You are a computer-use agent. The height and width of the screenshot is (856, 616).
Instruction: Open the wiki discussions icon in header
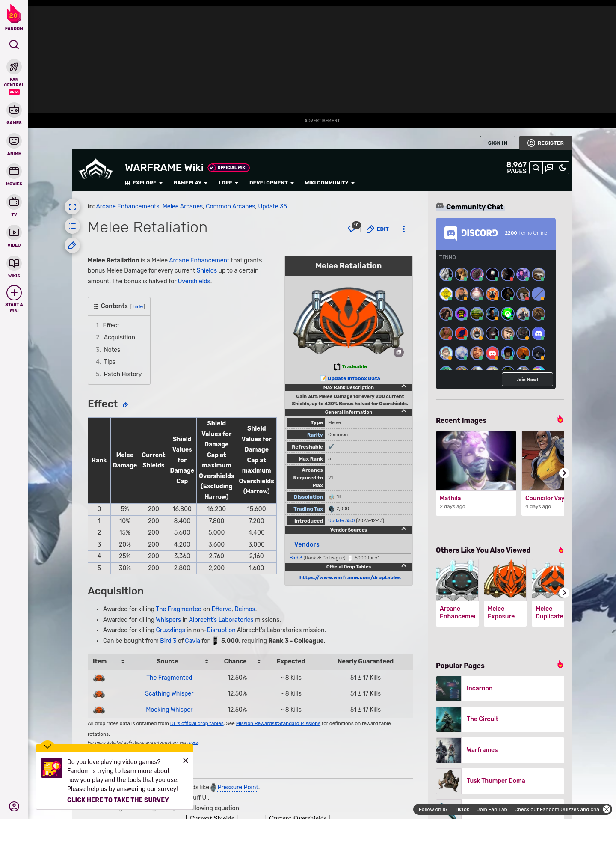pos(549,168)
